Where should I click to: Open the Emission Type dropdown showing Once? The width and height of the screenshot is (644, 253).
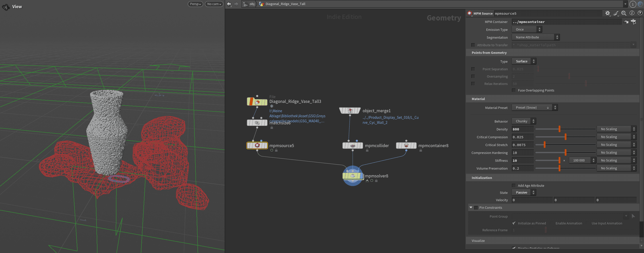pyautogui.click(x=526, y=29)
